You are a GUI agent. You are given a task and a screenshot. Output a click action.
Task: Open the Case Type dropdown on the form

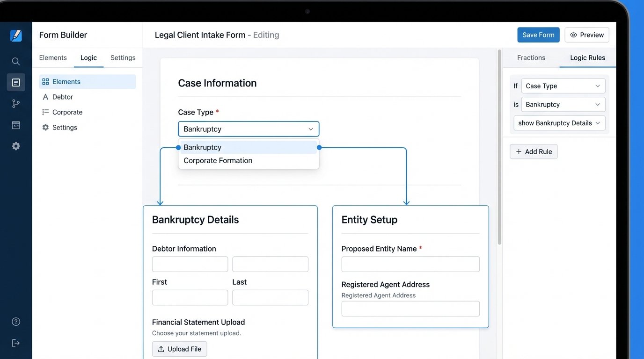tap(248, 129)
